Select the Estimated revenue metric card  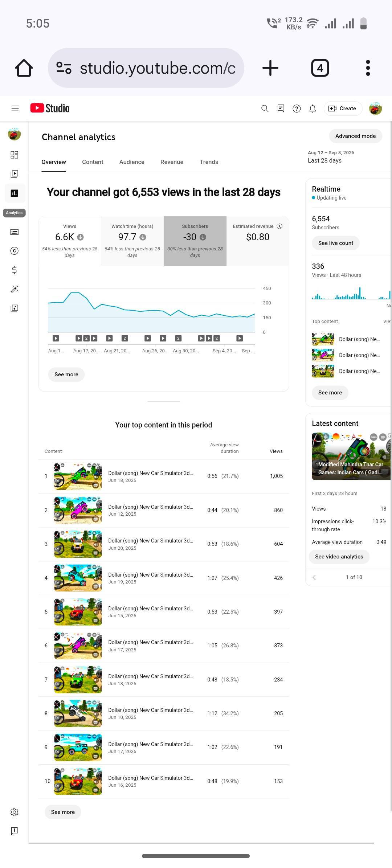258,241
